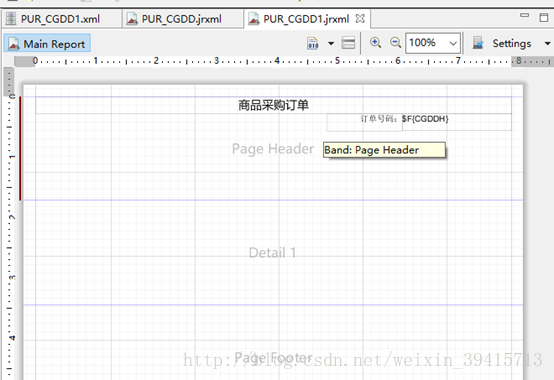Click the band layout toolbar icon
The width and height of the screenshot is (554, 380).
(348, 43)
